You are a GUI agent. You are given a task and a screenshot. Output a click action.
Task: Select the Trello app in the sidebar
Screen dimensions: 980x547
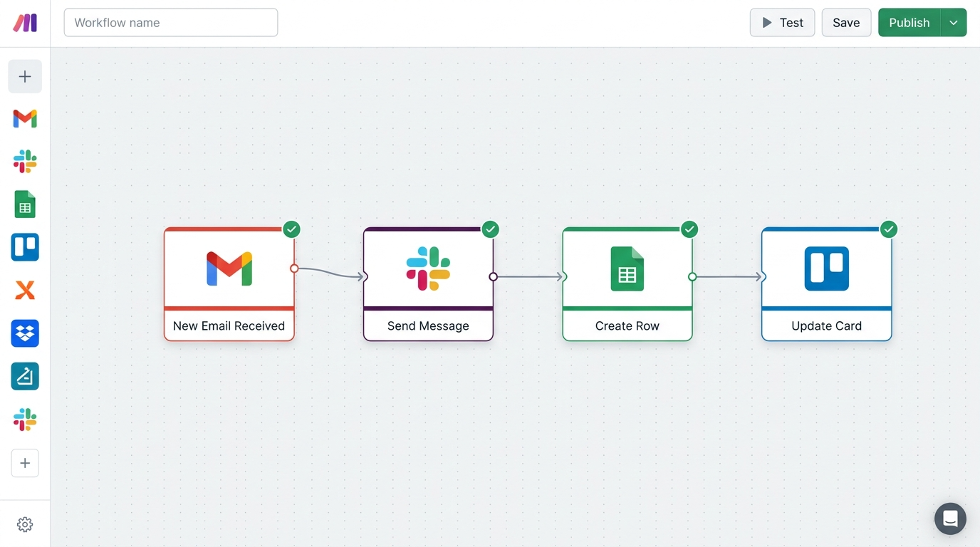click(x=25, y=247)
